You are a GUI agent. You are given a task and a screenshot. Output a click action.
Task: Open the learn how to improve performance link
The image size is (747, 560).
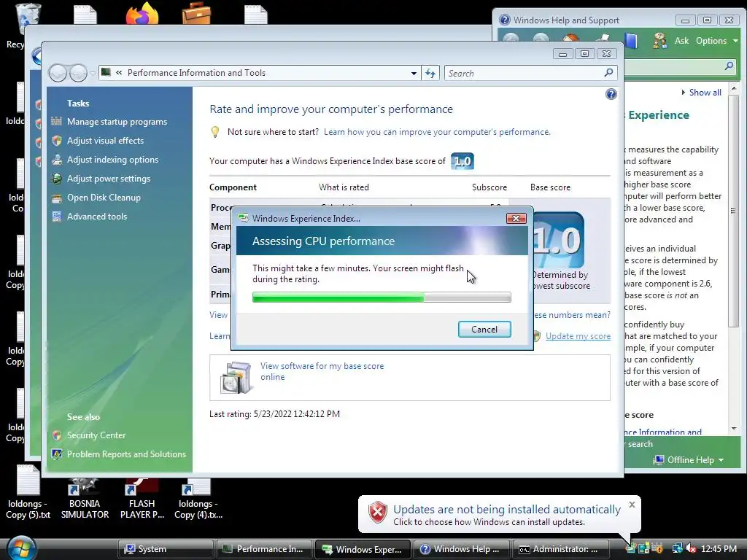click(437, 132)
